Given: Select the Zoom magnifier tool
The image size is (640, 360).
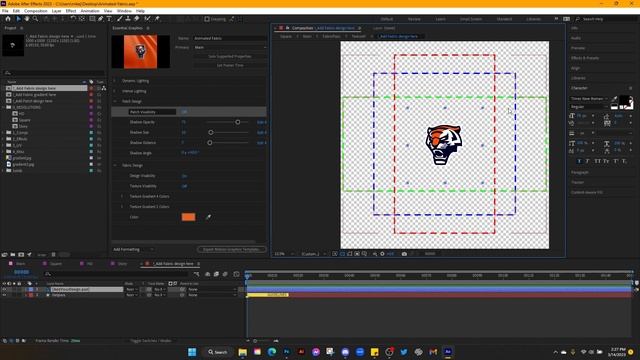Looking at the screenshot, I should click(36, 19).
